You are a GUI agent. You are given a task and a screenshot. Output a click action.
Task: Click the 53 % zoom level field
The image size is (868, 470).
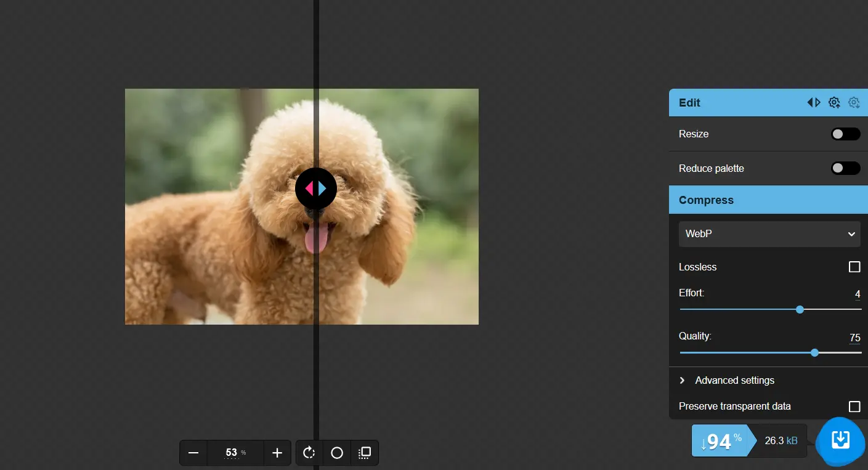[x=235, y=453]
